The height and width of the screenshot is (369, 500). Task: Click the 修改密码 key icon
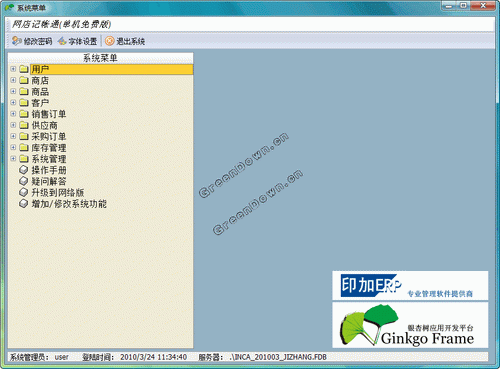click(16, 41)
